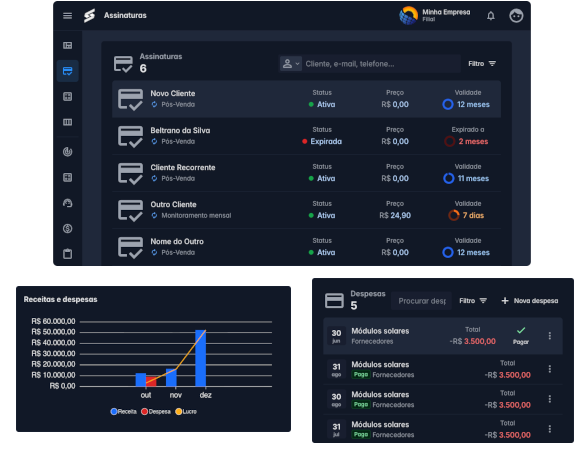Click the subscription card icon for Beltrano da Silva
Image resolution: width=584 pixels, height=451 pixels.
(130, 136)
